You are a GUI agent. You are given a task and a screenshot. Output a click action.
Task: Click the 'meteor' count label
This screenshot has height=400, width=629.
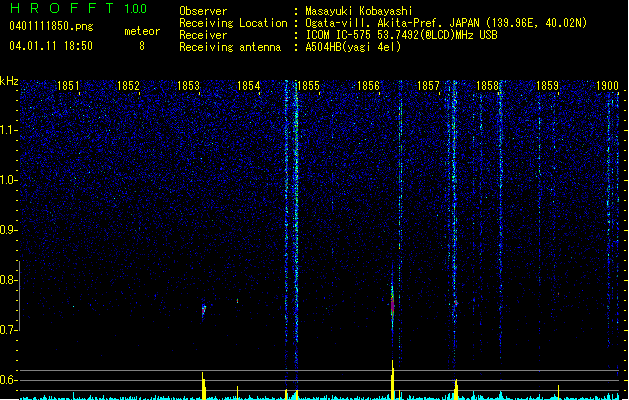point(142,31)
